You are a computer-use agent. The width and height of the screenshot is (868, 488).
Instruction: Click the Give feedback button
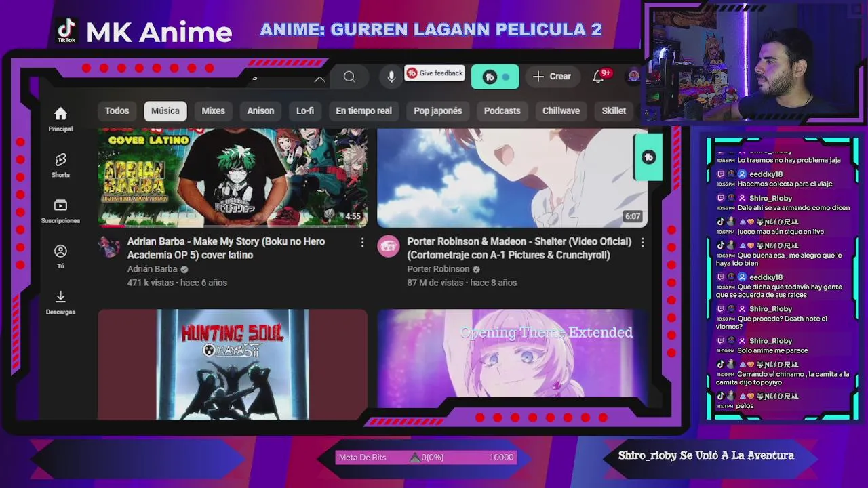[x=435, y=73]
